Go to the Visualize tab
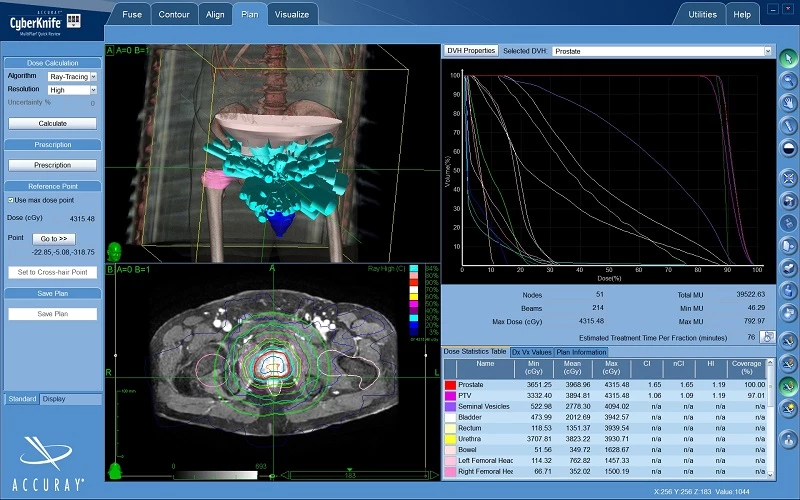The image size is (800, 500). [292, 14]
